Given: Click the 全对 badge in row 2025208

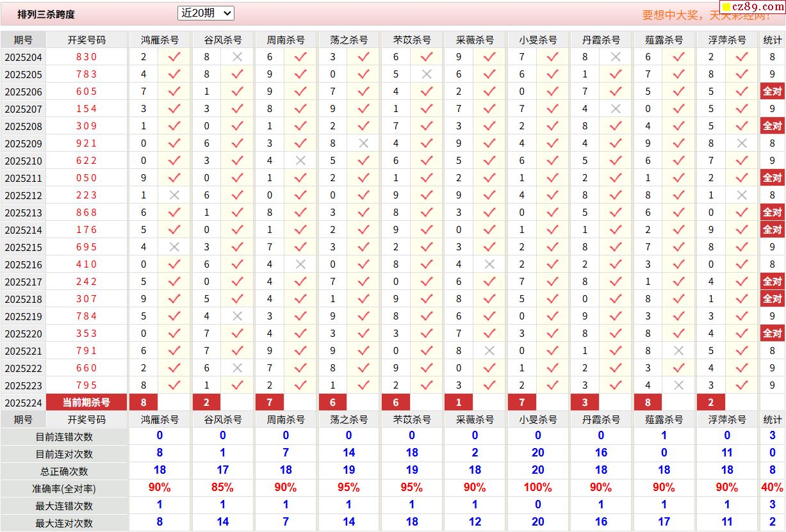Looking at the screenshot, I should (x=773, y=126).
